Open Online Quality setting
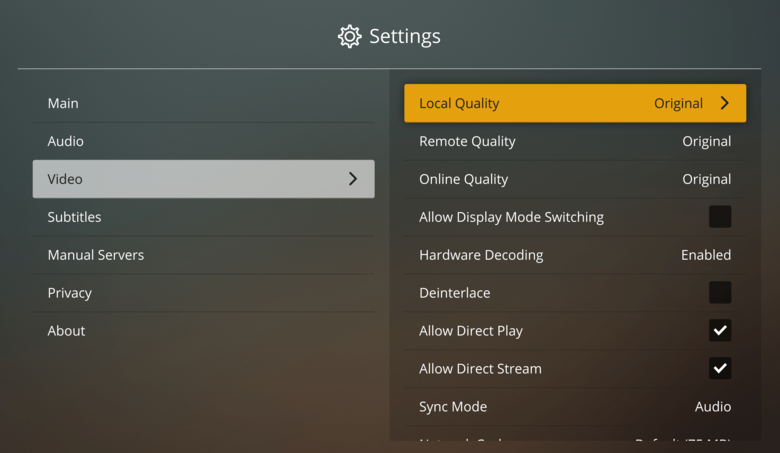780x453 pixels. [575, 179]
